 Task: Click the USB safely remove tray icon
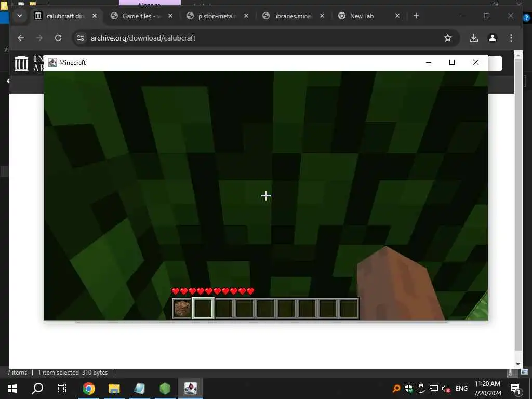tap(421, 389)
